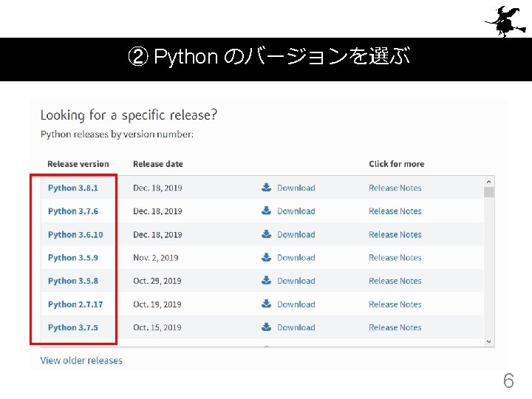532x399 pixels.
Task: Click download icon for Python 3.5.8
Action: (267, 281)
